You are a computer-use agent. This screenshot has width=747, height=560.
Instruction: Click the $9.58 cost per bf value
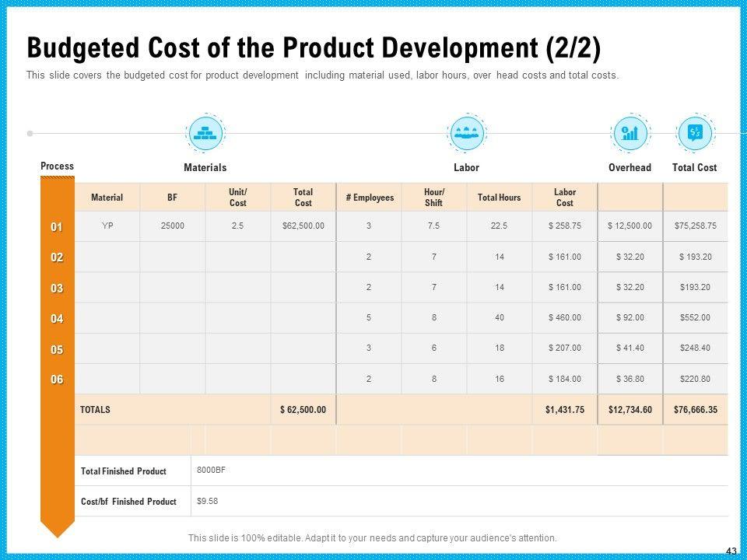208,502
